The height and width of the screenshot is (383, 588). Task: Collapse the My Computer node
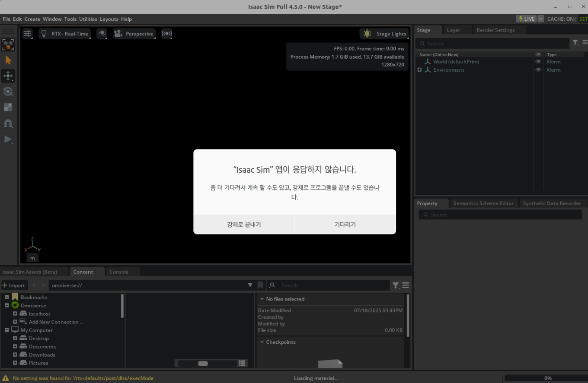pyautogui.click(x=7, y=330)
